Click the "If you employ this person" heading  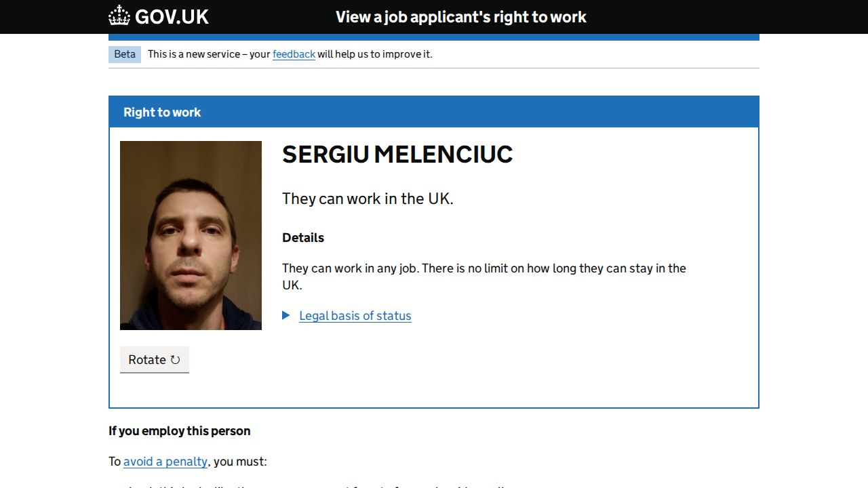pyautogui.click(x=180, y=431)
